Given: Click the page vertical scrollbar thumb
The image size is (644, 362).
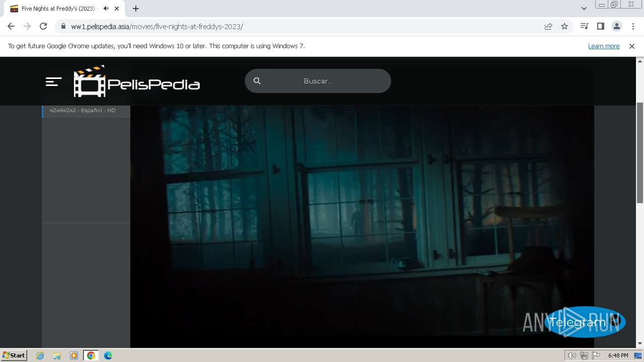Looking at the screenshot, I should [640, 152].
